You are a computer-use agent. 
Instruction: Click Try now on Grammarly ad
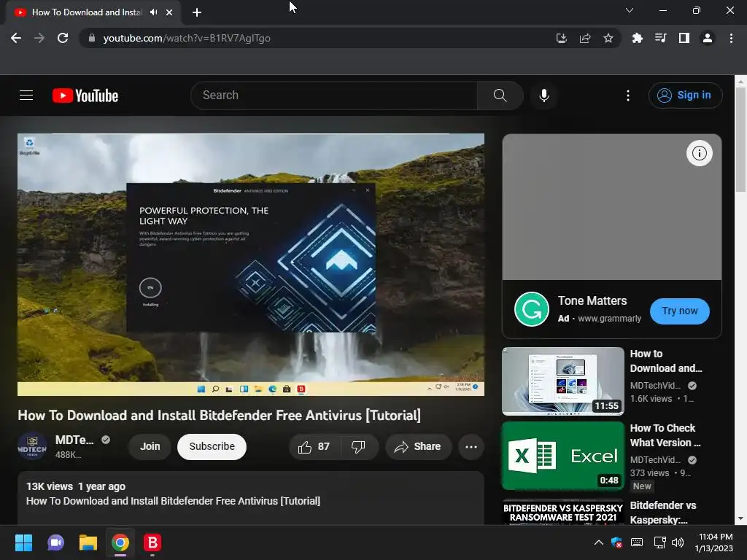pyautogui.click(x=679, y=311)
